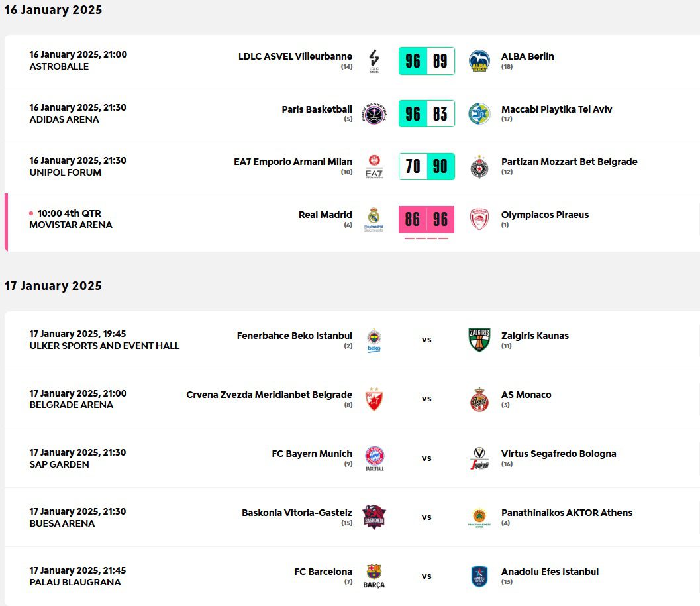Open the Fenerbahce Beko Istanbul team link

[x=295, y=336]
